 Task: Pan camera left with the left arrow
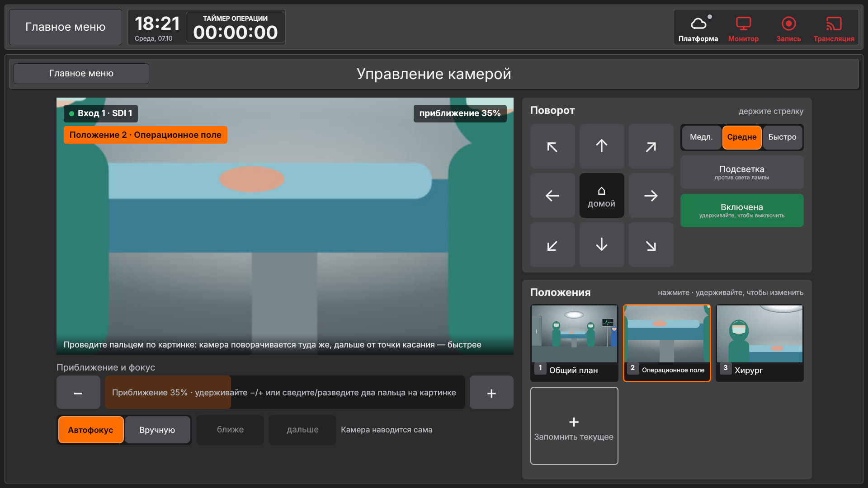point(552,196)
